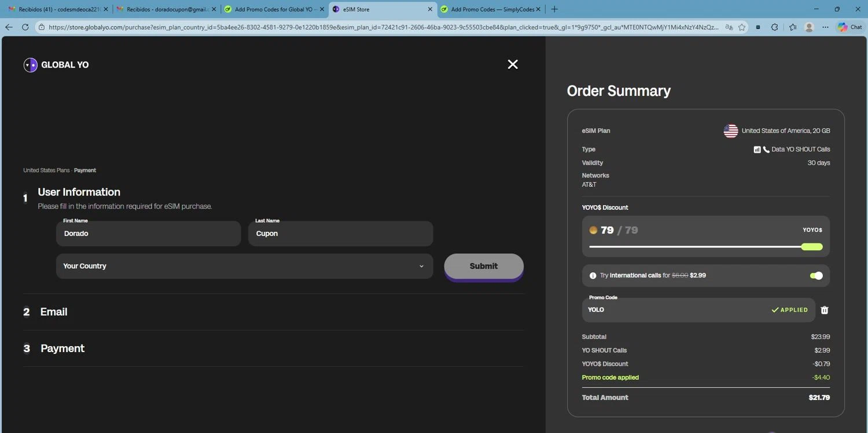This screenshot has width=868, height=433.
Task: Click the 30 days validity value
Action: coord(819,163)
